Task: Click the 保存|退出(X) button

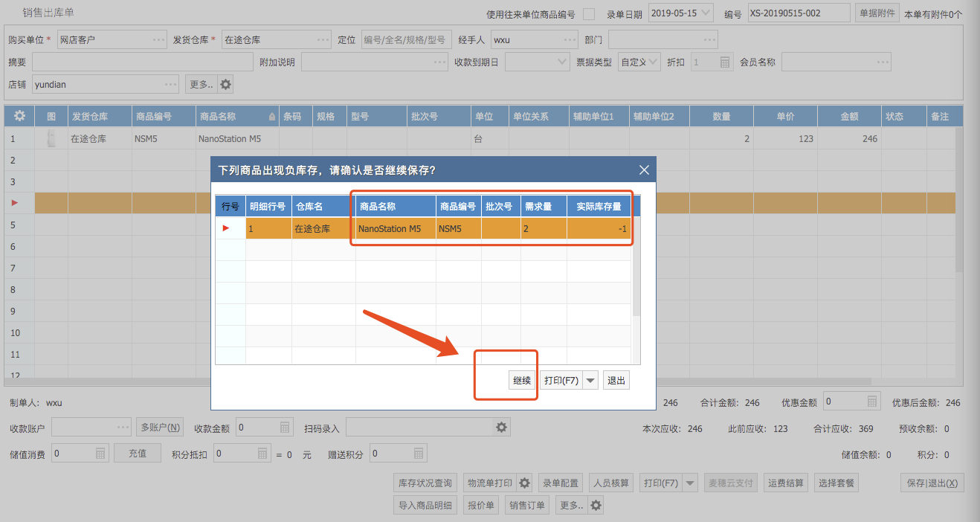Action: (932, 483)
